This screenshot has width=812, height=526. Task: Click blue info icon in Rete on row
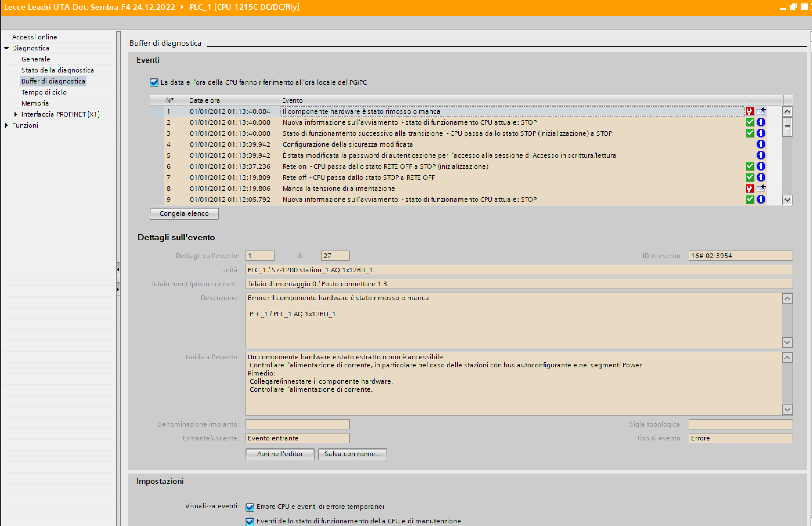[760, 166]
